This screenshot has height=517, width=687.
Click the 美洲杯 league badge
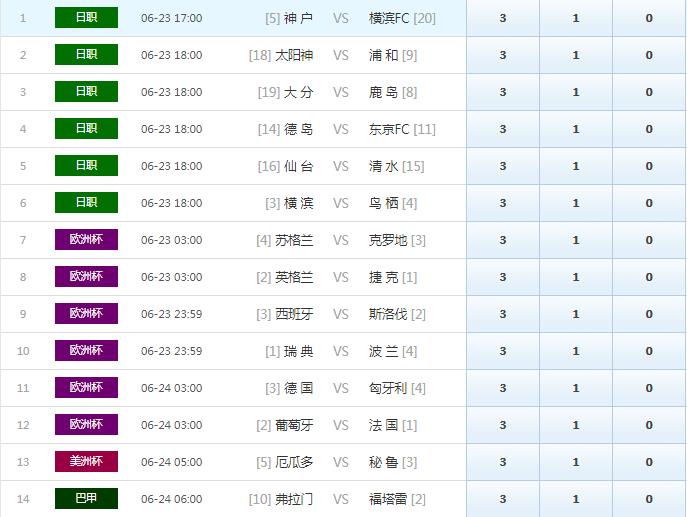coord(86,462)
